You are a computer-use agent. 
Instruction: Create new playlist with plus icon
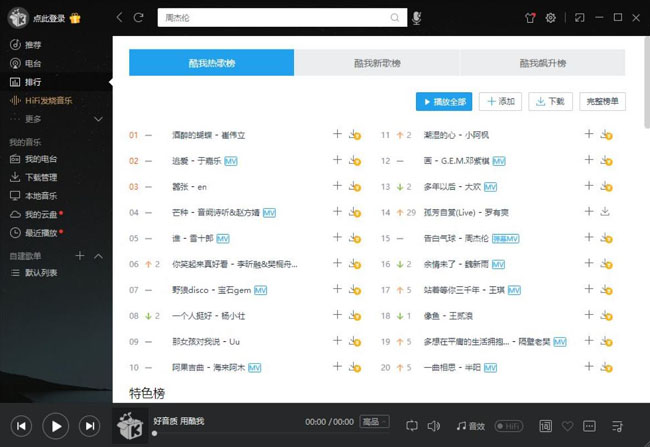pos(80,256)
